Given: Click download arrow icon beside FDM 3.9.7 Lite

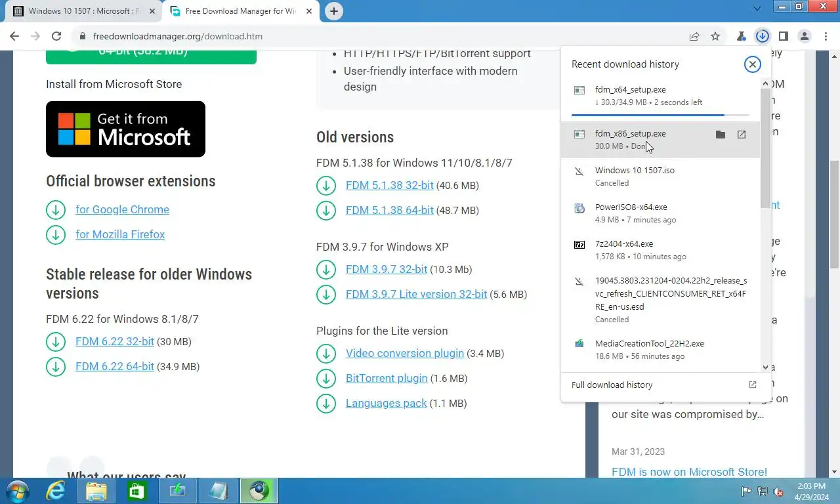Looking at the screenshot, I should click(x=326, y=295).
